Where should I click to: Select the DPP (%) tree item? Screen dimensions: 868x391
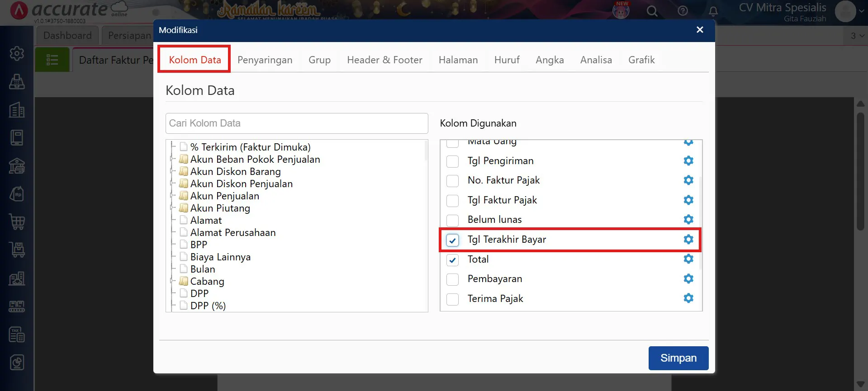[x=208, y=306]
